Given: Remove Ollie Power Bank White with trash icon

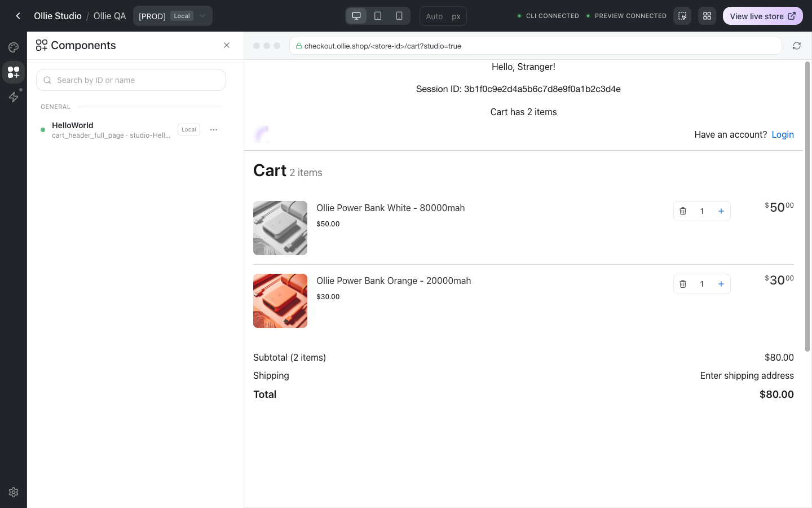Looking at the screenshot, I should click(683, 211).
